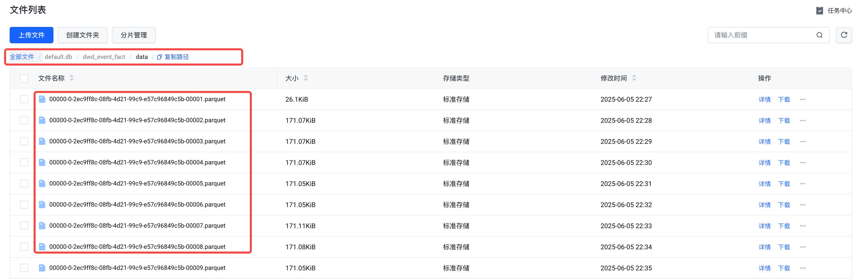The width and height of the screenshot is (868, 279).
Task: Check the box for 00002.parquet file
Action: 24,120
